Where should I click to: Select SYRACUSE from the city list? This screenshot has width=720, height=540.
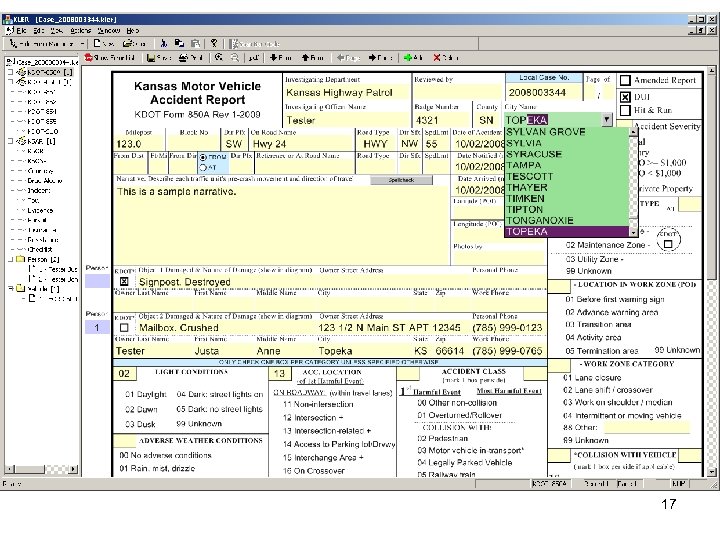(535, 154)
